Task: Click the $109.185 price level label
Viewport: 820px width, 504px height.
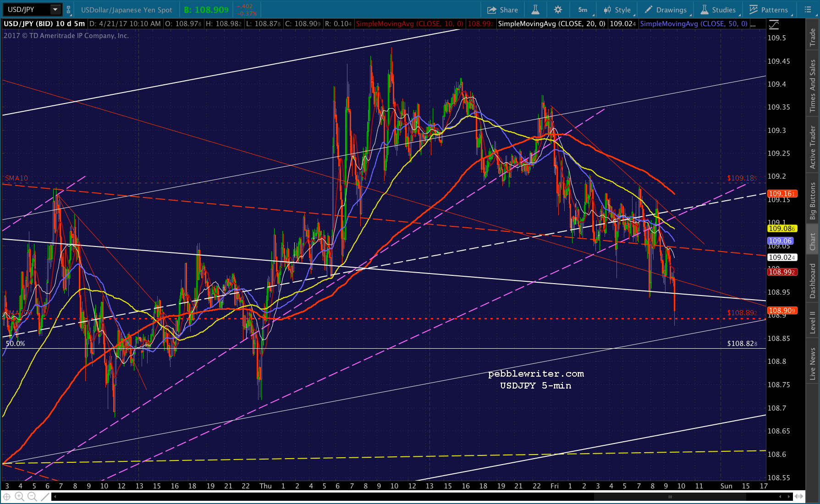Action: click(x=742, y=178)
